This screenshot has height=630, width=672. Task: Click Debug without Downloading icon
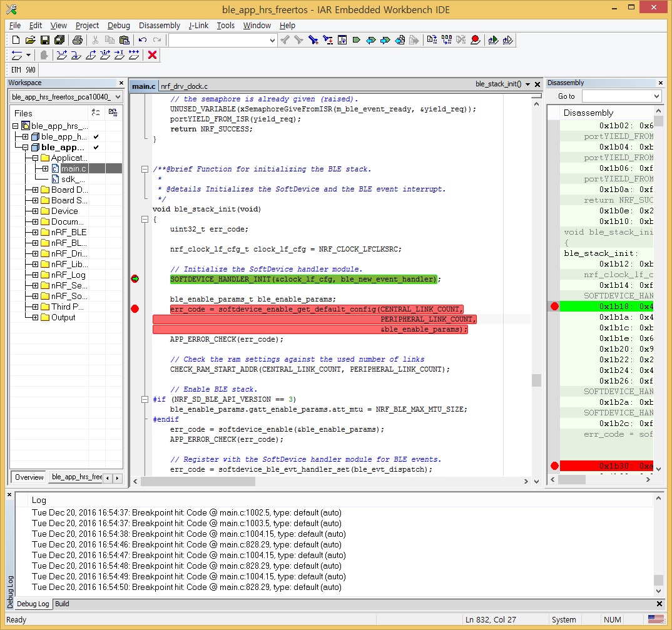[508, 40]
